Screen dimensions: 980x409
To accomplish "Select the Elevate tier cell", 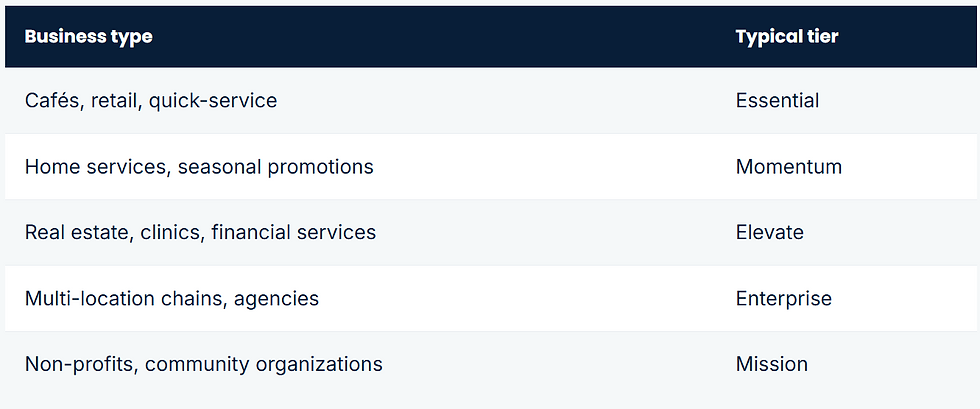I will click(769, 232).
